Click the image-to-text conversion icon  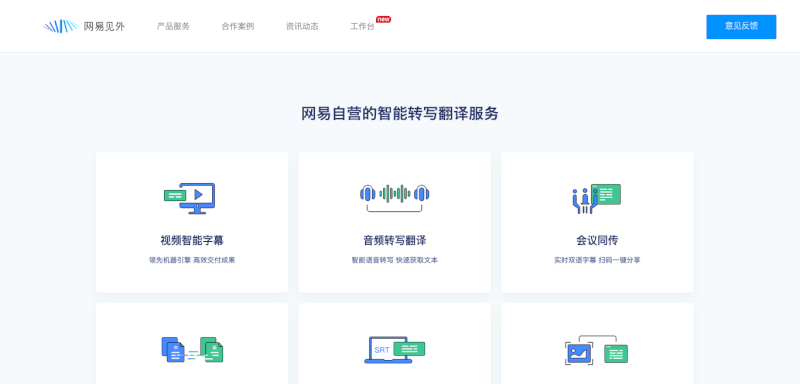click(x=596, y=350)
